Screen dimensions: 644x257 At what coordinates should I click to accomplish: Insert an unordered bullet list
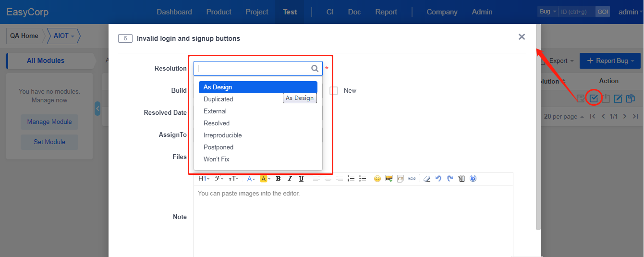click(x=363, y=179)
